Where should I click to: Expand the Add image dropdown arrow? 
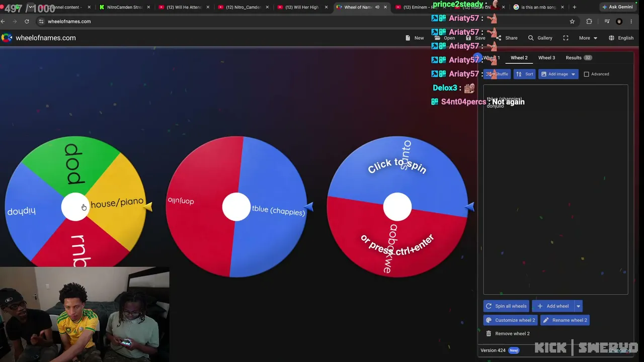tap(573, 74)
